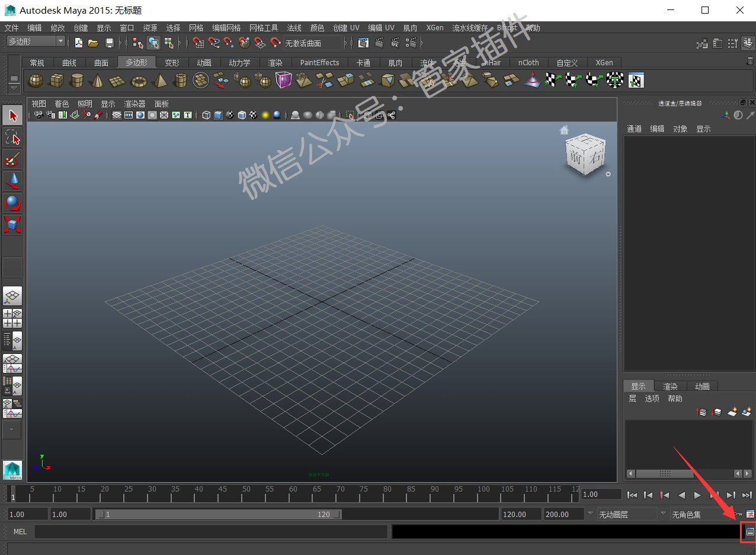Click the play forwards button
Screen dimensions: 756x555
click(697, 495)
